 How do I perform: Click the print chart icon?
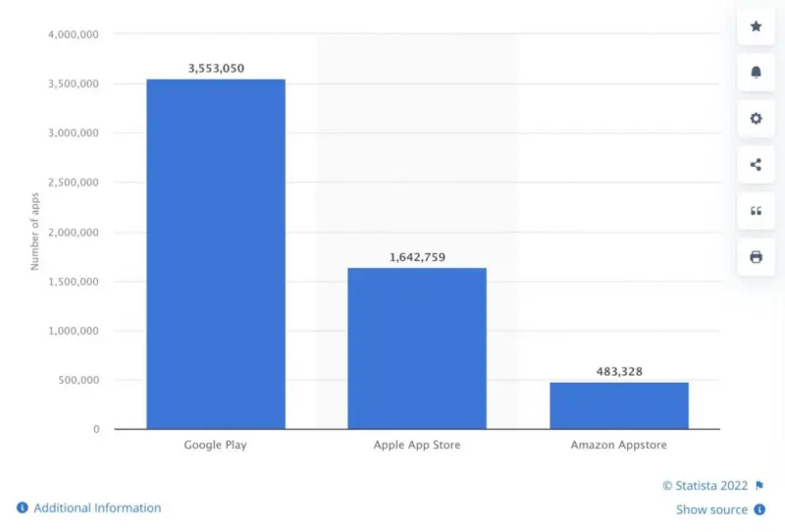[x=756, y=257]
